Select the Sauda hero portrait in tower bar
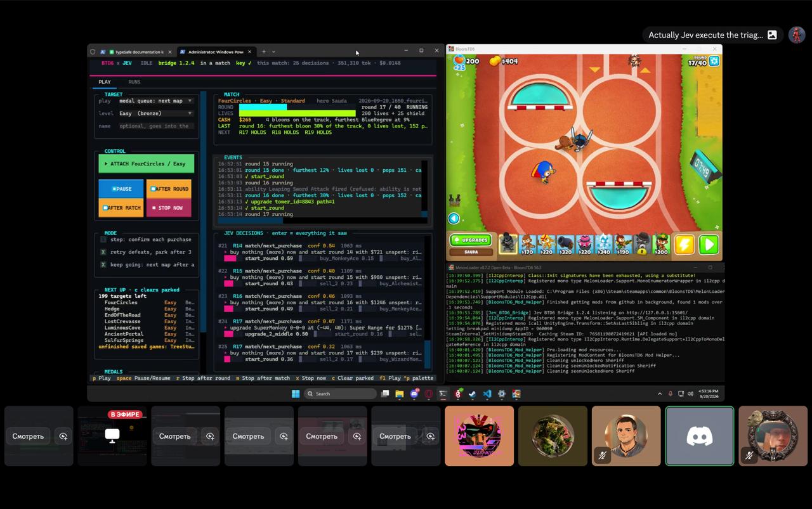812x509 pixels. coord(507,244)
